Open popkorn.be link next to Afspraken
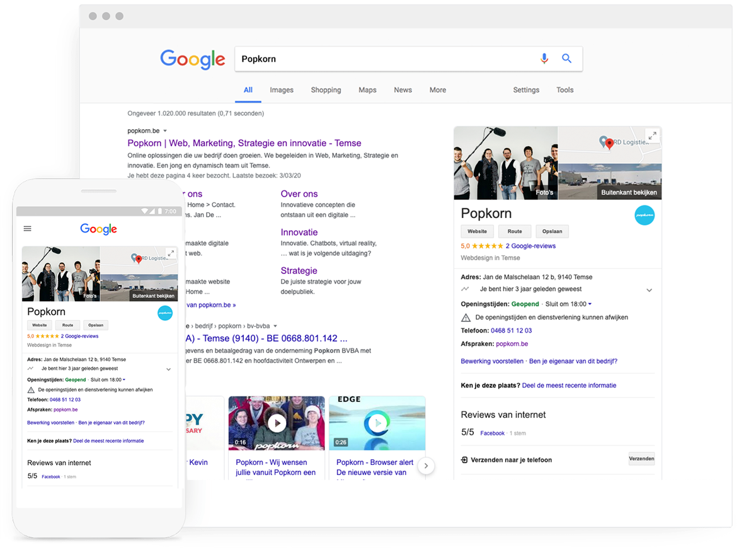756x557 pixels. click(512, 344)
